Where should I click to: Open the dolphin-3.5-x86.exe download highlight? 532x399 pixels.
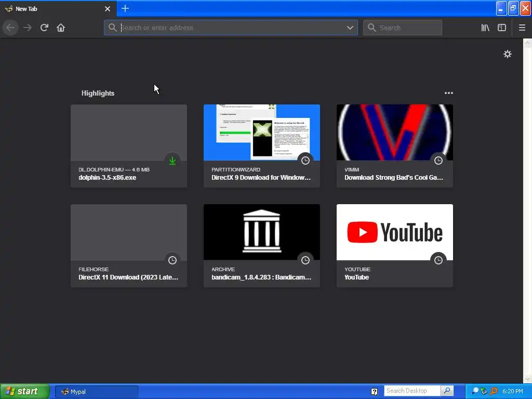pyautogui.click(x=129, y=146)
